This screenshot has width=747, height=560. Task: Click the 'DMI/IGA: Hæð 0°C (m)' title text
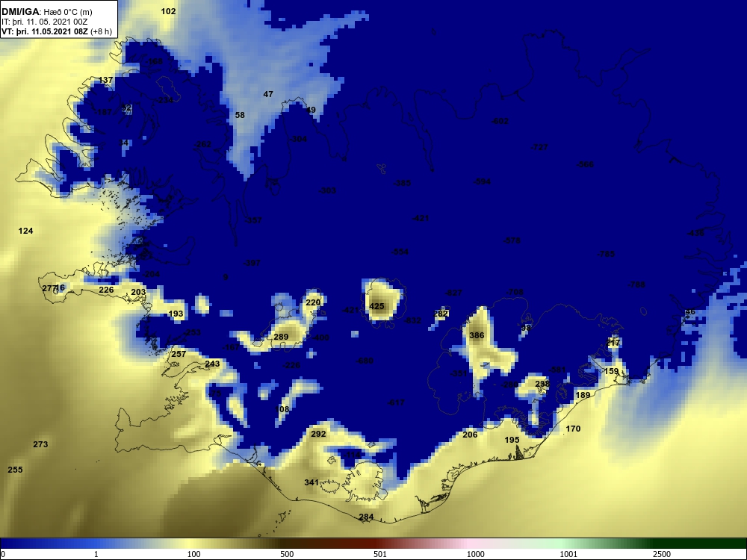(47, 12)
